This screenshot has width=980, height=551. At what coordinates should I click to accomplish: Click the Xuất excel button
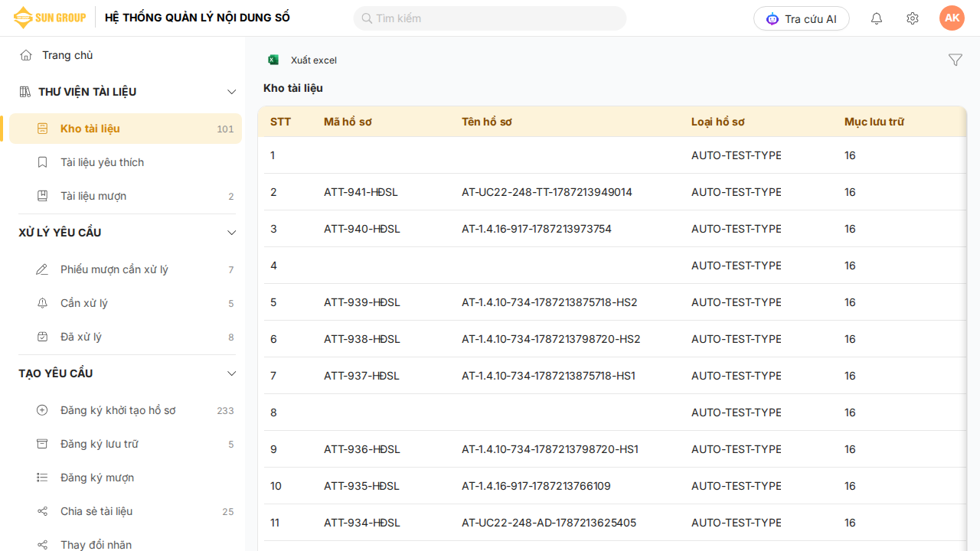pos(302,60)
